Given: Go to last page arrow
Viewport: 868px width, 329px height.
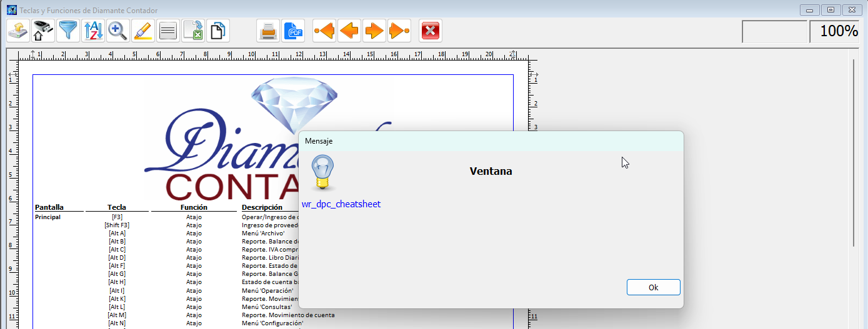Looking at the screenshot, I should coord(399,30).
